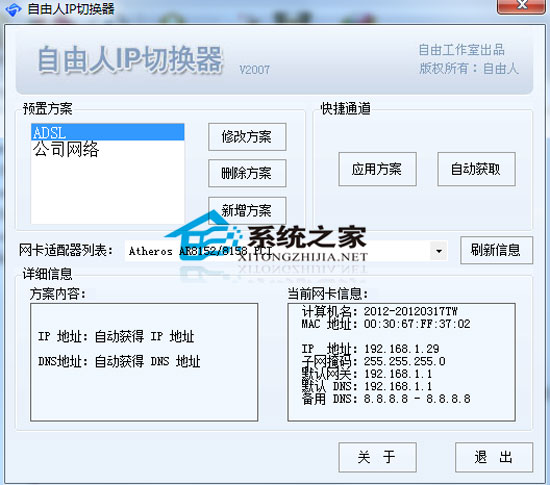This screenshot has height=485, width=550.
Task: Click the app icon in title bar
Action: (13, 9)
